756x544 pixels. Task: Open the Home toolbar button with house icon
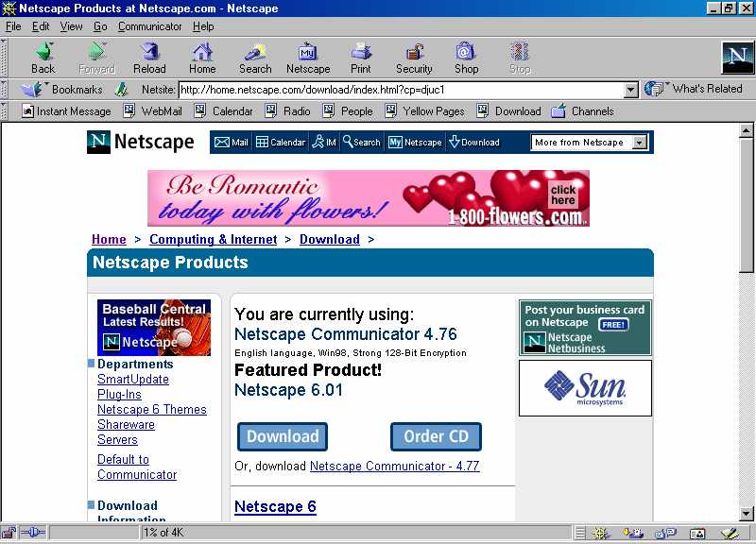[x=202, y=58]
